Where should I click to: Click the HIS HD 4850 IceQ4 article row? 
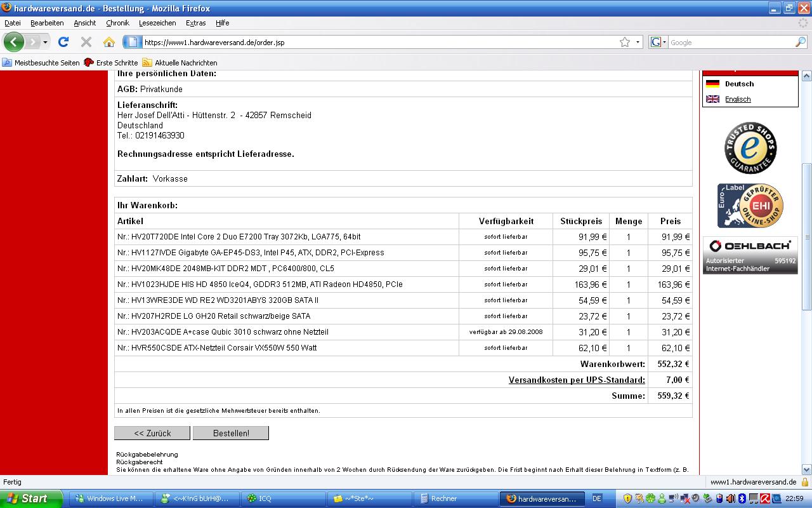click(403, 284)
